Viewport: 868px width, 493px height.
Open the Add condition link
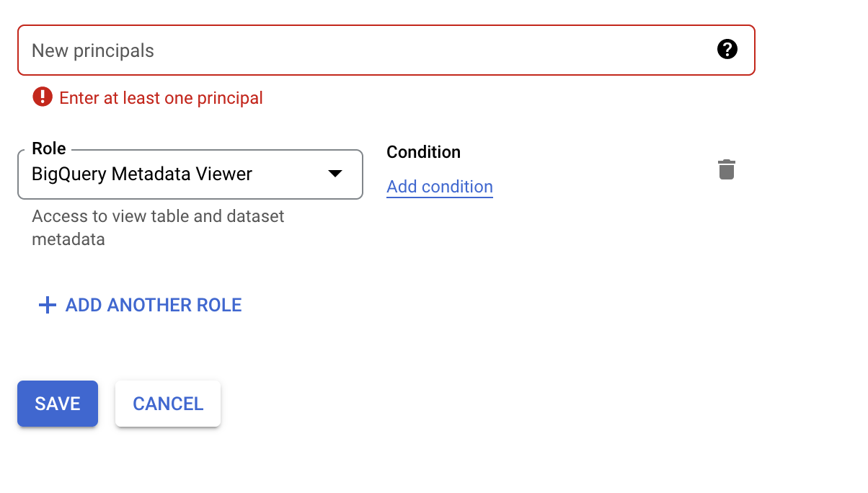pos(440,187)
